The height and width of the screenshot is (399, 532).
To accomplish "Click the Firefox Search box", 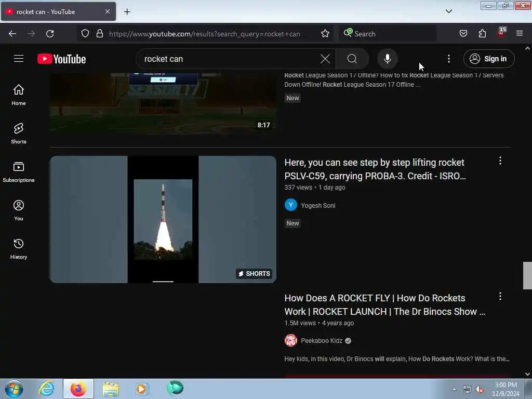I will (388, 34).
